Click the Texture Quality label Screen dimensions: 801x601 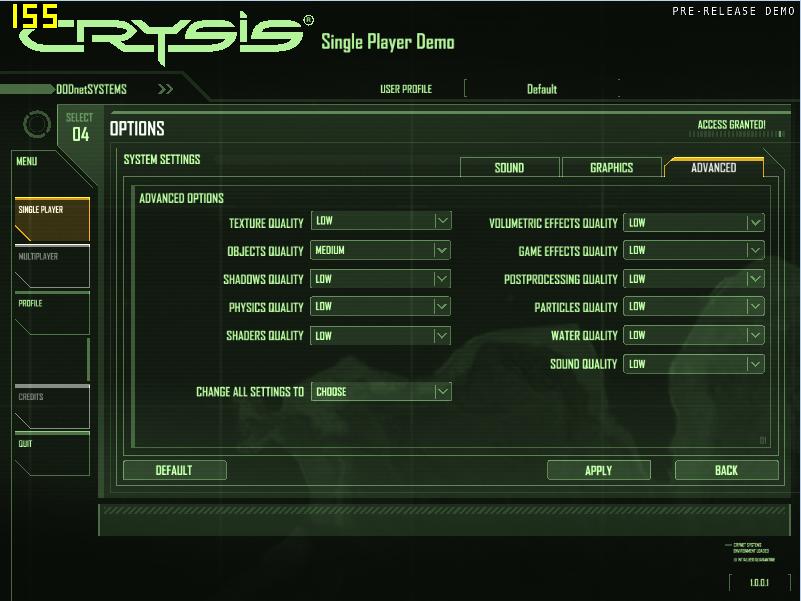coord(266,223)
